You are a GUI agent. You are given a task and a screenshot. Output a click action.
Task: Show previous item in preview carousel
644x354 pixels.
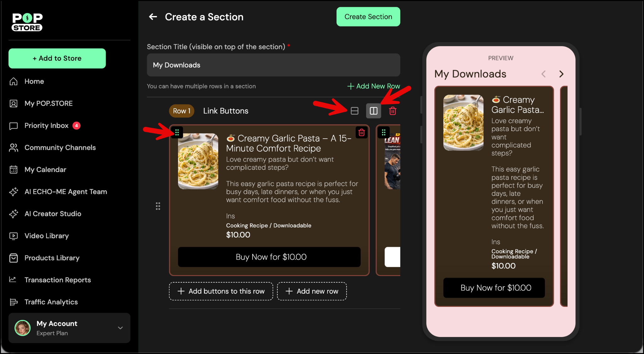543,74
